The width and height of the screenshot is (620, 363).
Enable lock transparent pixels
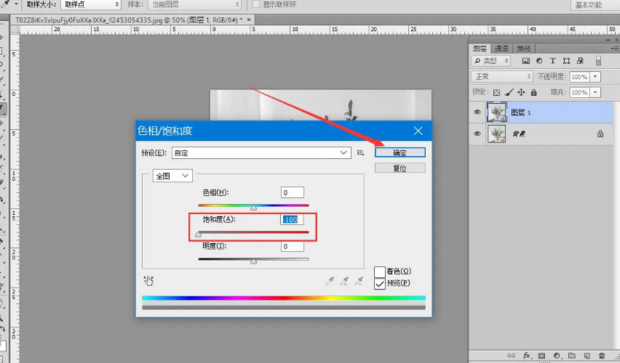pos(496,93)
